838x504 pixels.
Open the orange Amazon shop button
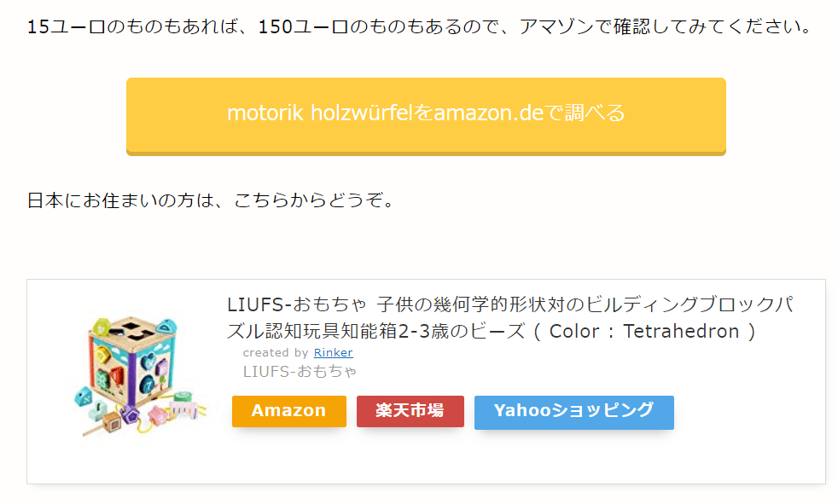click(x=288, y=411)
